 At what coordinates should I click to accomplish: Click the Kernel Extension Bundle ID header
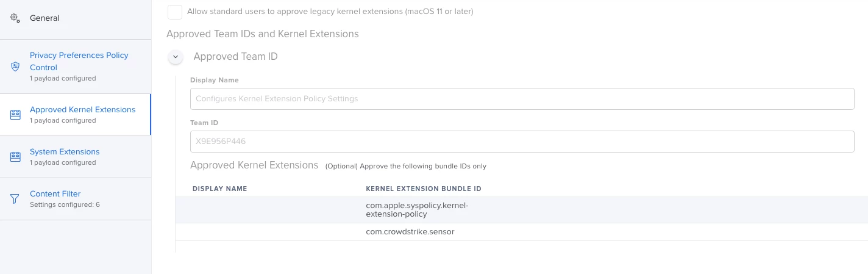[424, 189]
